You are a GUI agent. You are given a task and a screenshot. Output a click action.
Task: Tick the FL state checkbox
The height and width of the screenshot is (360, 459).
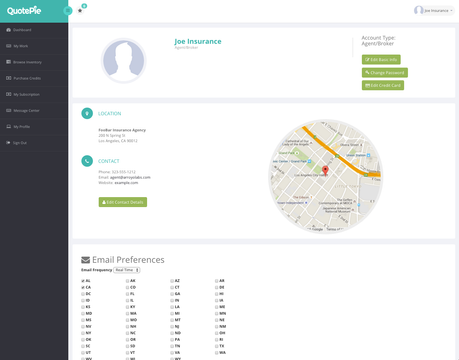[x=127, y=294]
